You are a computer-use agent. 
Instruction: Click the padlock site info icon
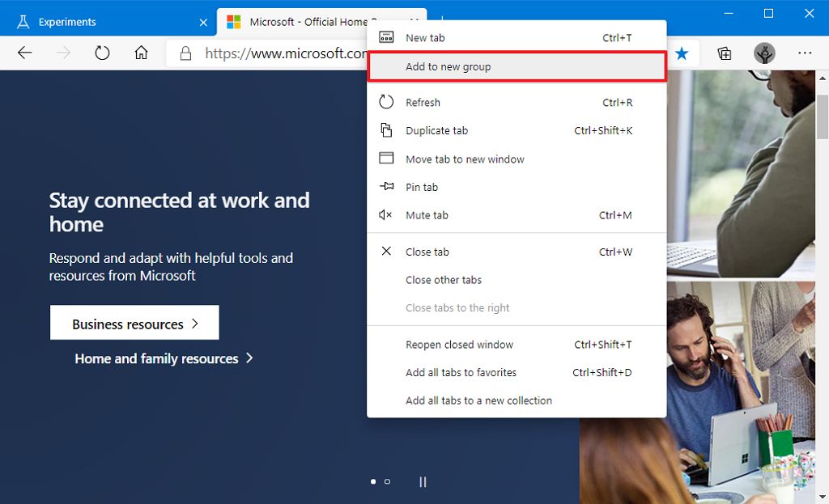(x=185, y=53)
